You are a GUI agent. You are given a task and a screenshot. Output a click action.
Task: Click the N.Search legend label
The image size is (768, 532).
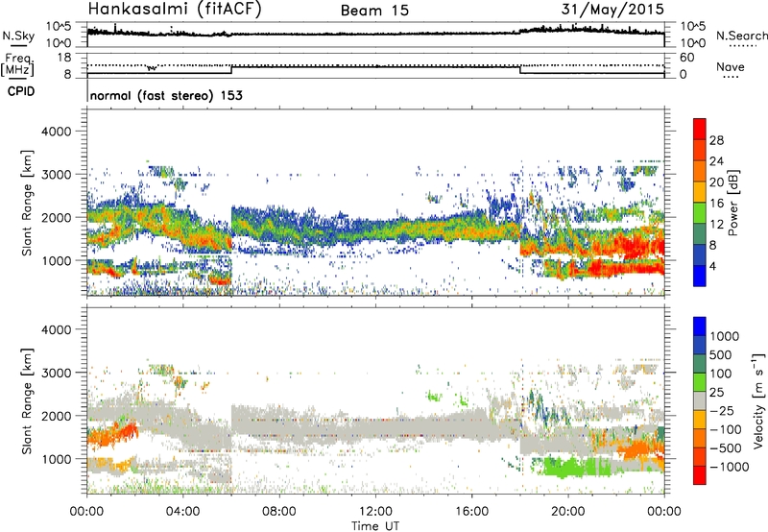pyautogui.click(x=741, y=36)
